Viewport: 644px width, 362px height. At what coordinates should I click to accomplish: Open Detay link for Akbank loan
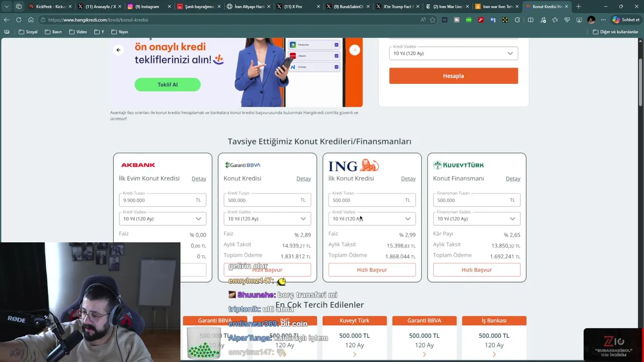coord(199,178)
